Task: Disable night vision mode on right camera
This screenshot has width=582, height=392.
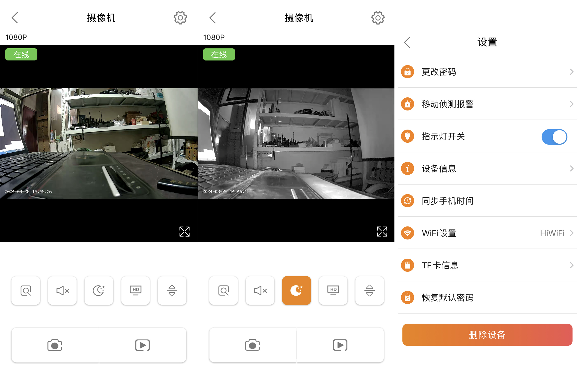Action: click(x=296, y=291)
